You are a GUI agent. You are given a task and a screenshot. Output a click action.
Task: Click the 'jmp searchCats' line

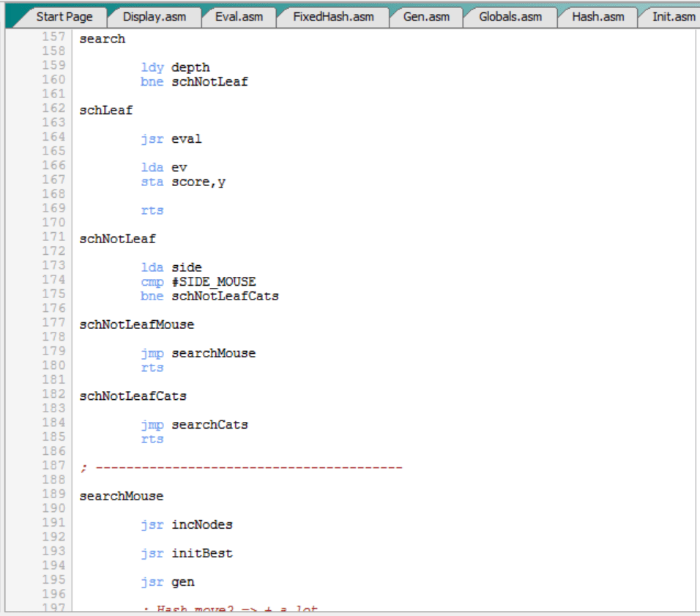click(194, 425)
